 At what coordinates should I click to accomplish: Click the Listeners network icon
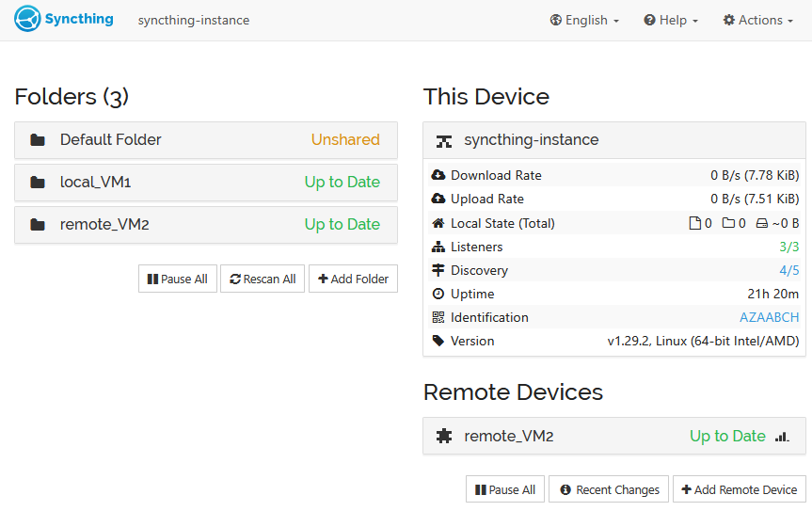pyautogui.click(x=438, y=247)
